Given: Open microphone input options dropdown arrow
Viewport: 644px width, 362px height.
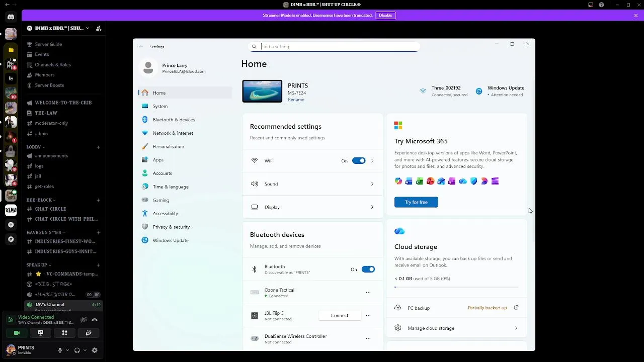Looking at the screenshot, I should point(67,350).
